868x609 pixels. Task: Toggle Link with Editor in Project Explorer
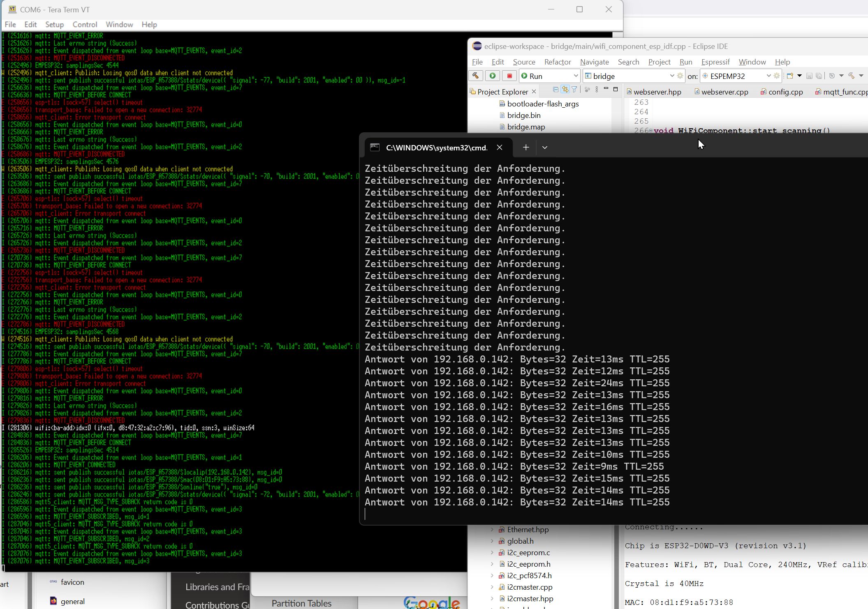pyautogui.click(x=565, y=90)
